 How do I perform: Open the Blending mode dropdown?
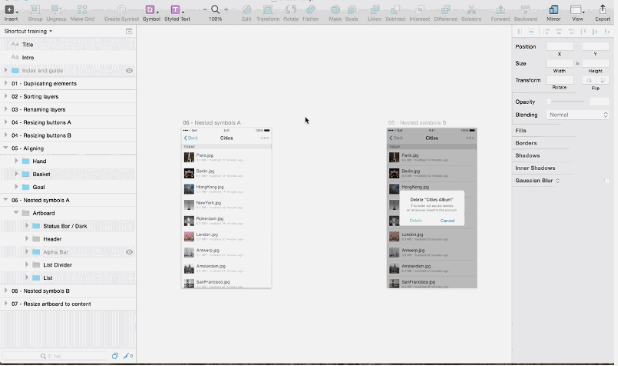[x=578, y=115]
